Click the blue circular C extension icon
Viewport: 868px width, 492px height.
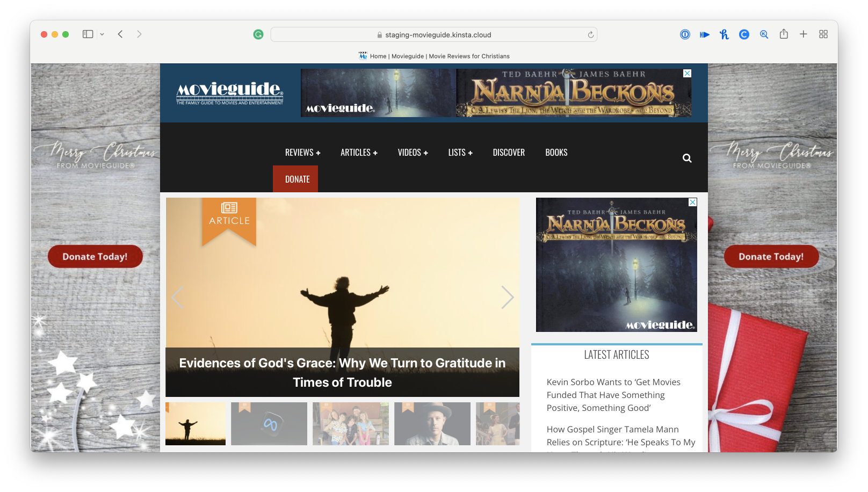click(744, 34)
